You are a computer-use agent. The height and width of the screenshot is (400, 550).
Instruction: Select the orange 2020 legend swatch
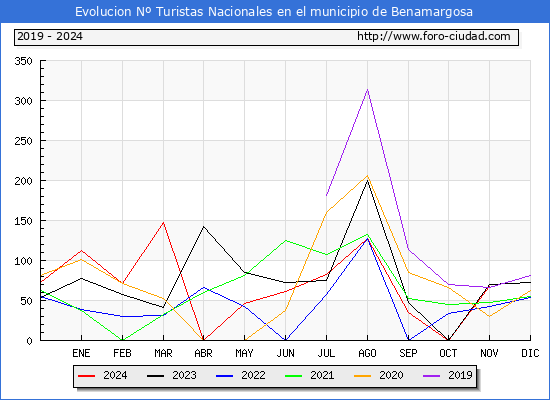click(363, 376)
